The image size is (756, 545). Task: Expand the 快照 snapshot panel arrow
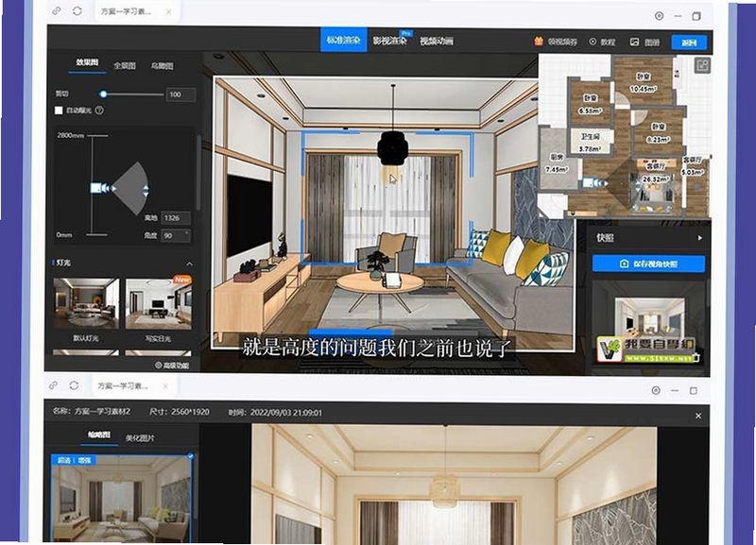click(699, 238)
